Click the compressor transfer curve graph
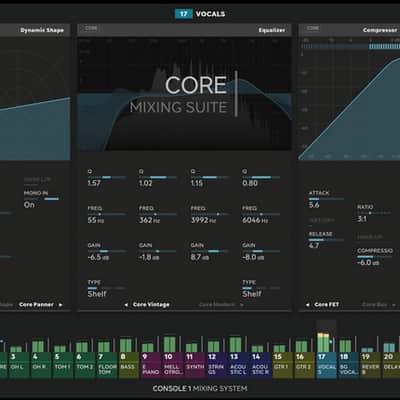The image size is (400, 400). [349, 98]
